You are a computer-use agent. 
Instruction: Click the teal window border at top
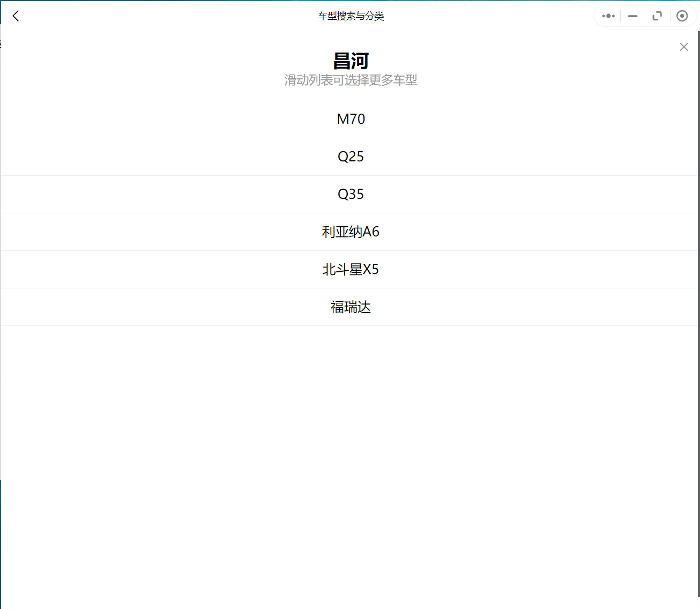(x=214, y=1)
